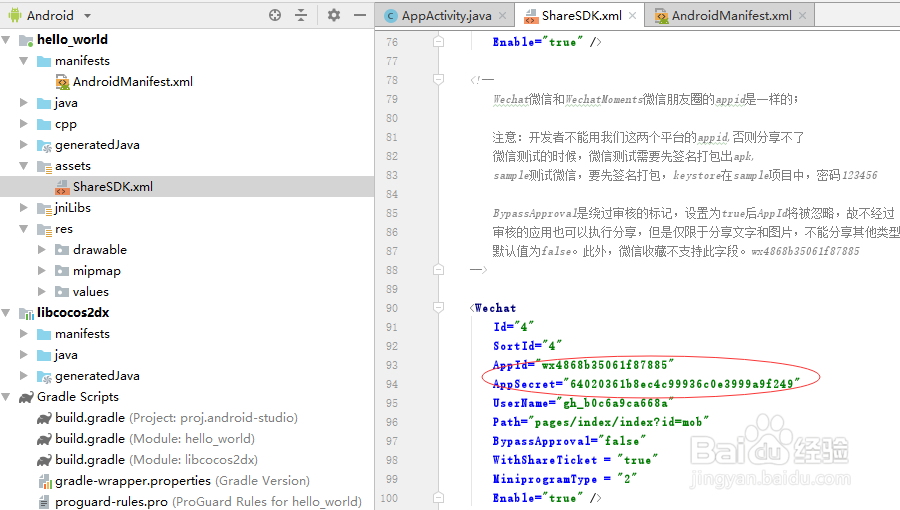Switch to AppActivity.java tab
This screenshot has height=510, width=900.
[x=446, y=15]
